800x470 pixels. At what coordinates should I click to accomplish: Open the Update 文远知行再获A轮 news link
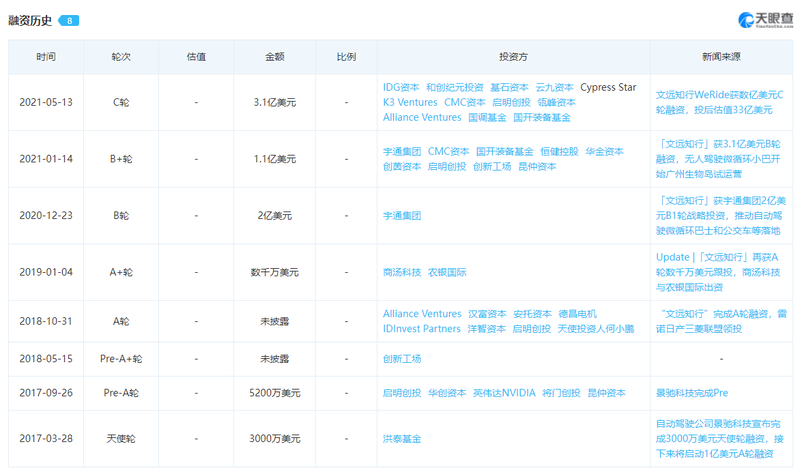[718, 272]
